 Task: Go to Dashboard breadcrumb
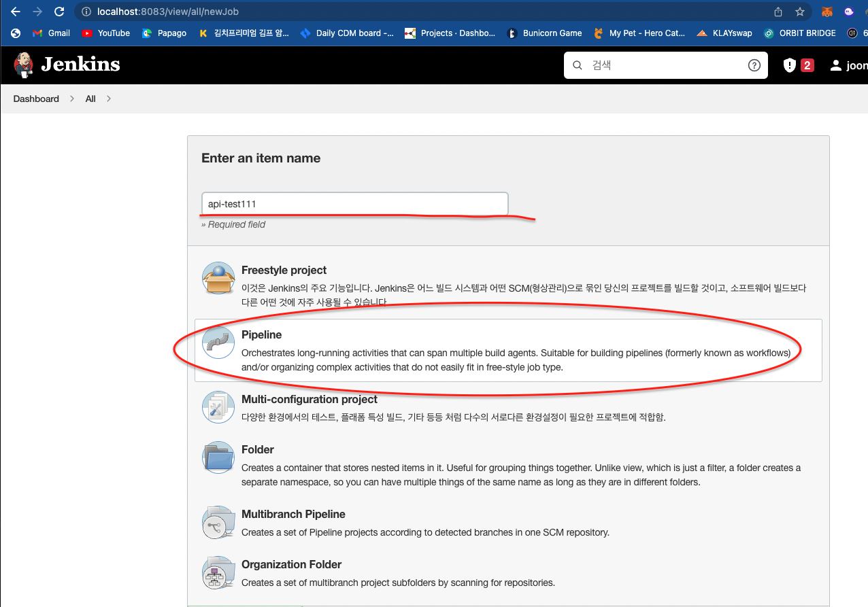pos(36,99)
